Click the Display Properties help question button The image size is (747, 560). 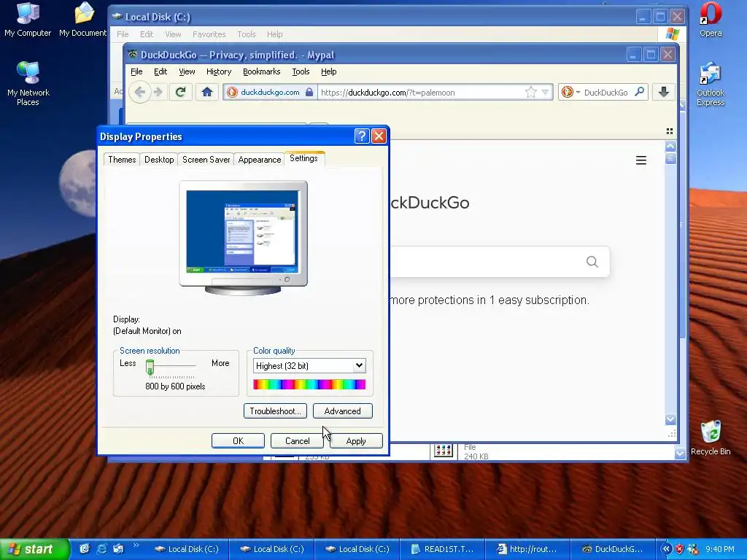click(362, 136)
